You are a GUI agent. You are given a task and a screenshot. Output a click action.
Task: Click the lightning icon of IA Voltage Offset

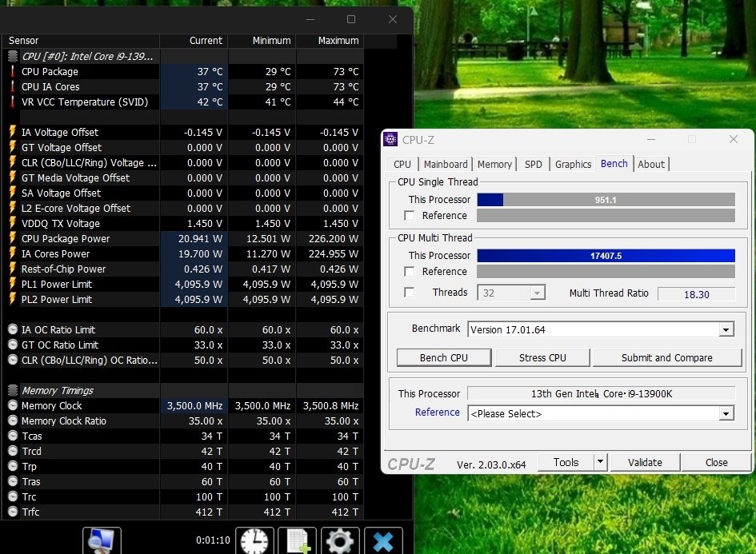[13, 132]
